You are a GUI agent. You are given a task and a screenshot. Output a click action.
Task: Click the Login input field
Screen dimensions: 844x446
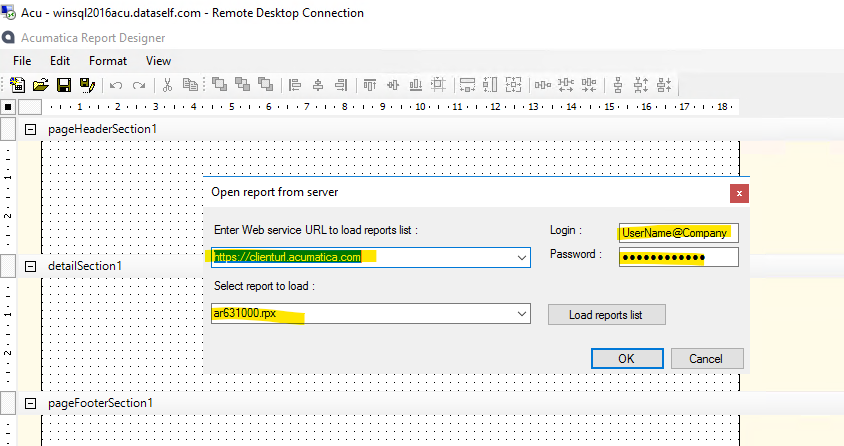(678, 233)
